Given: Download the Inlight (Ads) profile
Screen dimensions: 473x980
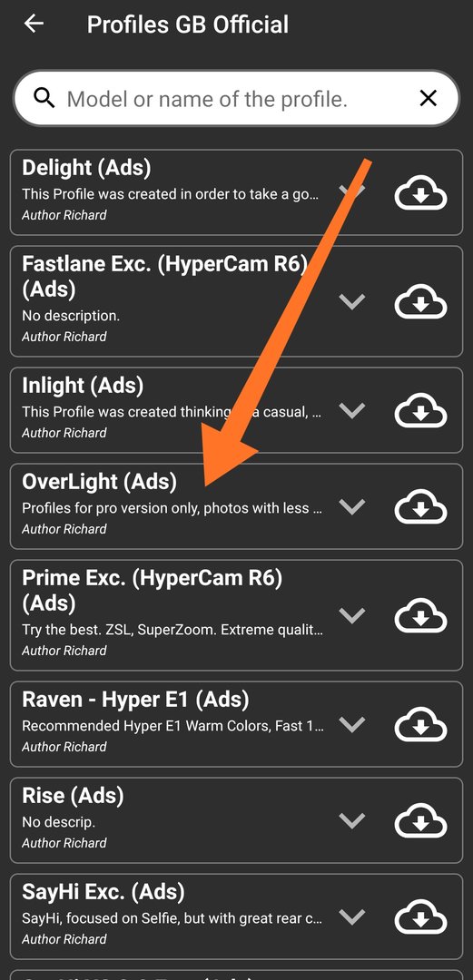Looking at the screenshot, I should [x=420, y=412].
